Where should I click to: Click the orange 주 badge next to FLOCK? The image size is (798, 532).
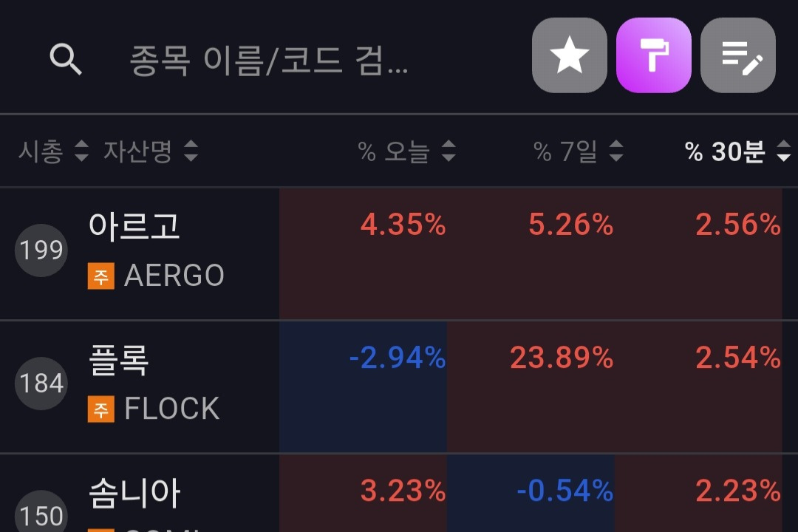point(100,408)
